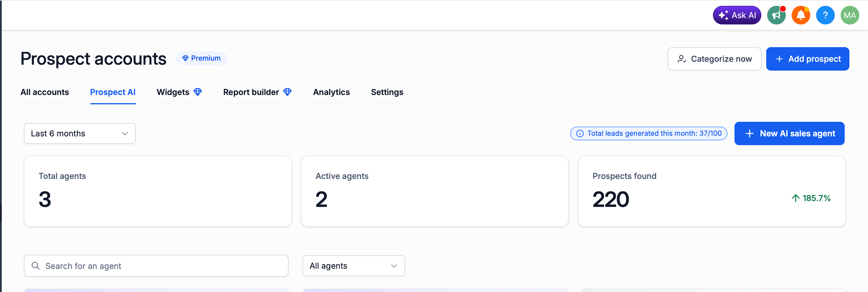The width and height of the screenshot is (868, 292).
Task: Open the bell notifications icon
Action: pyautogui.click(x=801, y=15)
